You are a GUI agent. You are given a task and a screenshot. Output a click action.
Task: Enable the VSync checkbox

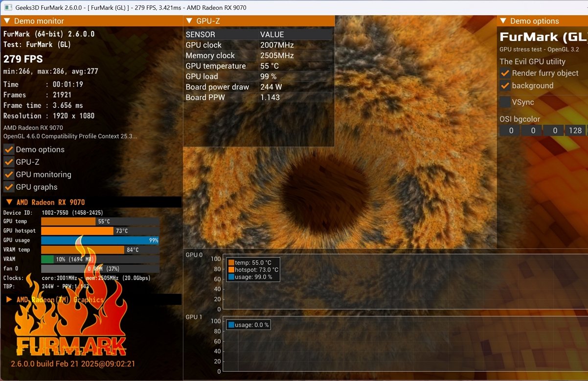pos(505,102)
